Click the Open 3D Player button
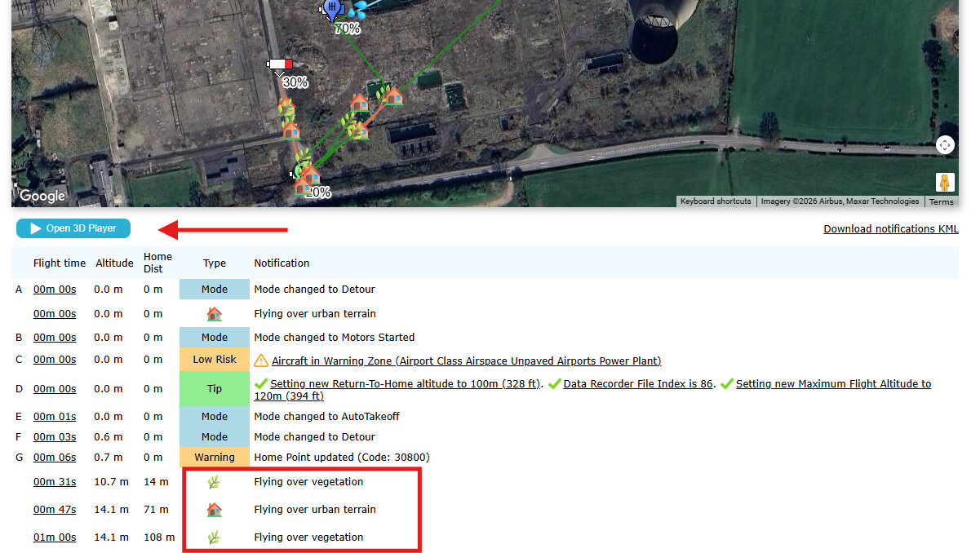980x553 pixels. coord(73,228)
